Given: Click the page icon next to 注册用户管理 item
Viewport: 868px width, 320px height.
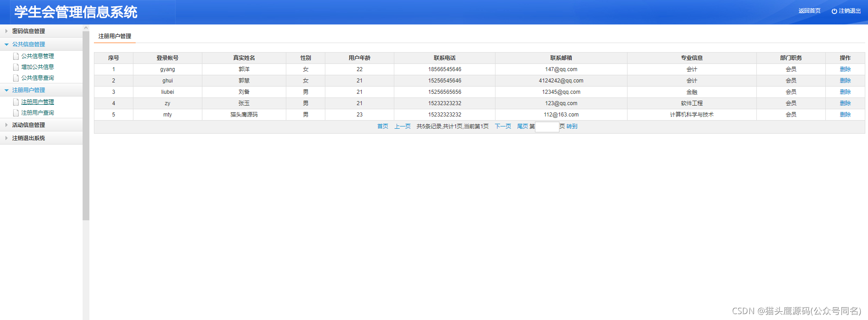Looking at the screenshot, I should pos(16,102).
